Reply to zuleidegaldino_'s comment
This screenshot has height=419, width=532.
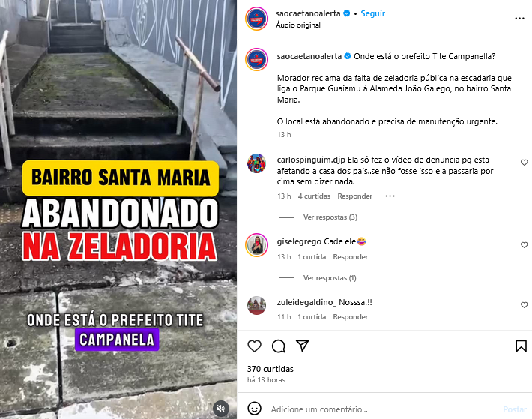click(x=350, y=317)
